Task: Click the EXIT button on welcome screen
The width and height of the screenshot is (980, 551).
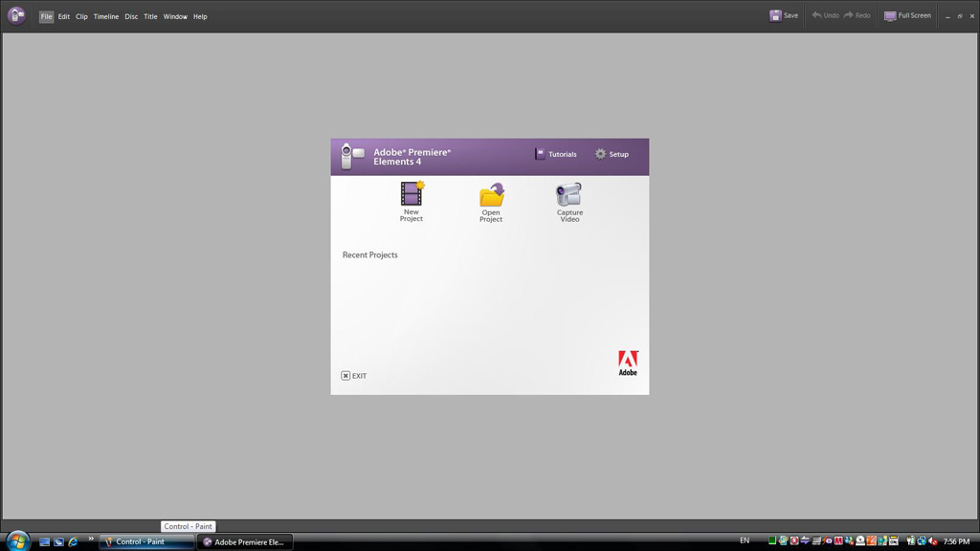Action: click(x=354, y=375)
